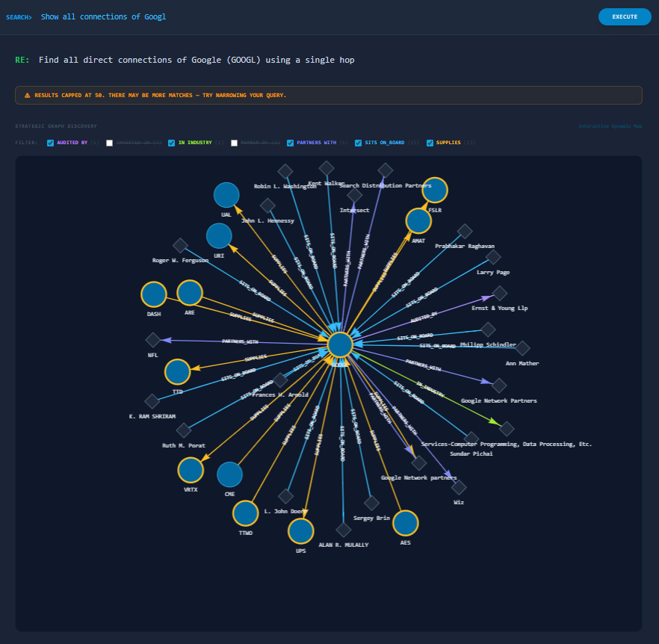
Task: Click the IN_INDUSTRY edge label
Action: [x=430, y=389]
